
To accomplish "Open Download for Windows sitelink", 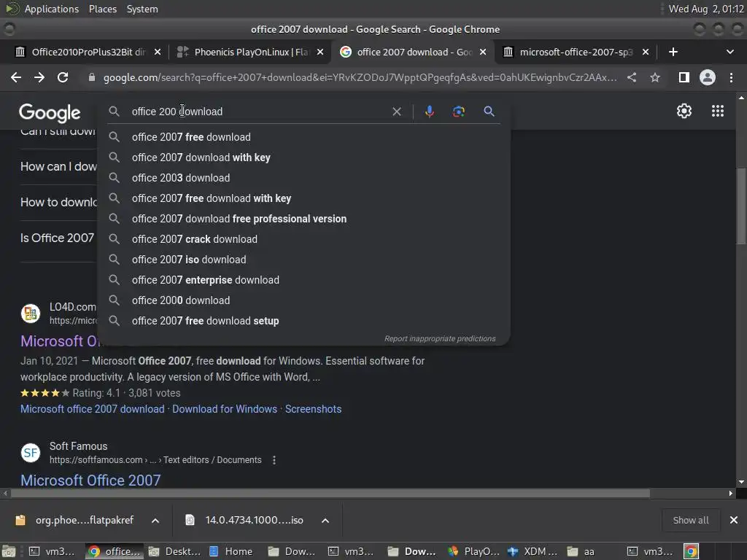I will click(225, 409).
